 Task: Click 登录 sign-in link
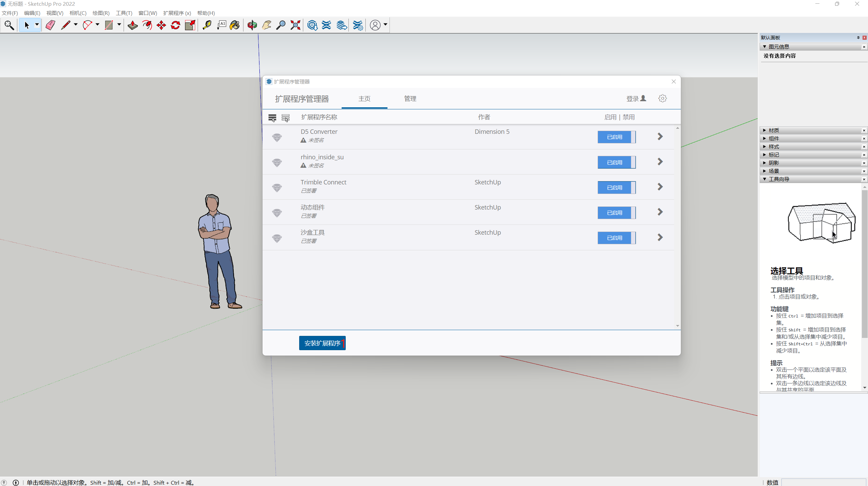point(636,98)
